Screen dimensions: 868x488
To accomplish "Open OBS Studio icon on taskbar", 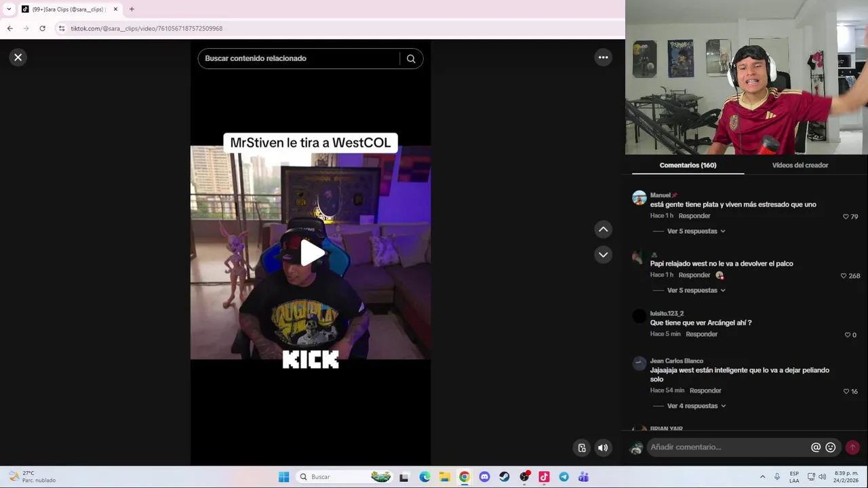I will tap(524, 477).
